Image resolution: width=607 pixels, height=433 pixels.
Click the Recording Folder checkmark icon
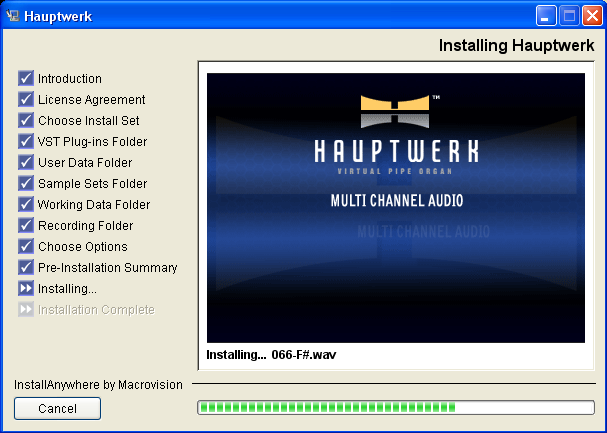[26, 225]
